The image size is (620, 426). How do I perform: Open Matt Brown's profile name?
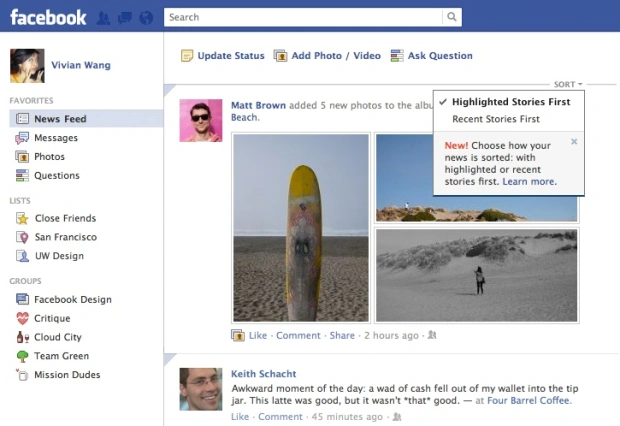pyautogui.click(x=258, y=105)
